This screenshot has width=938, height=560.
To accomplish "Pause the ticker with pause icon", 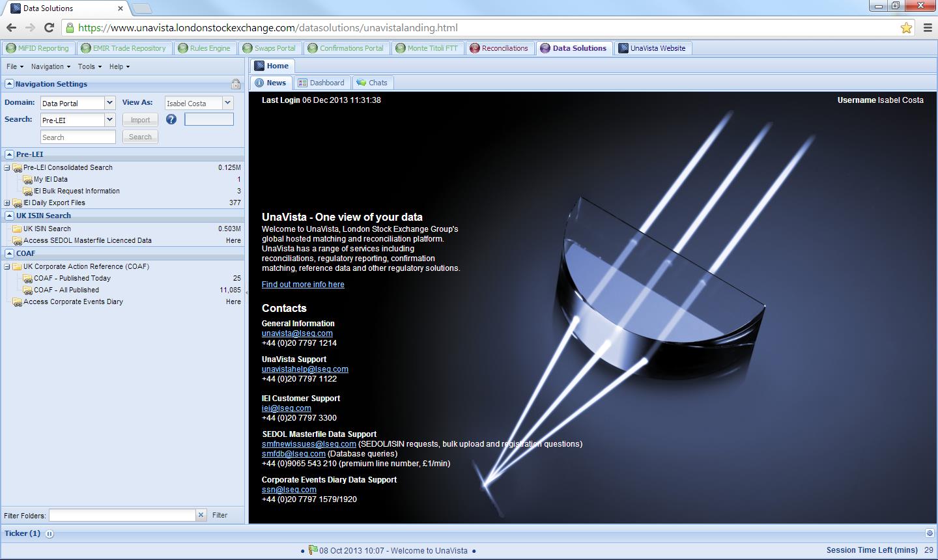I will point(50,533).
